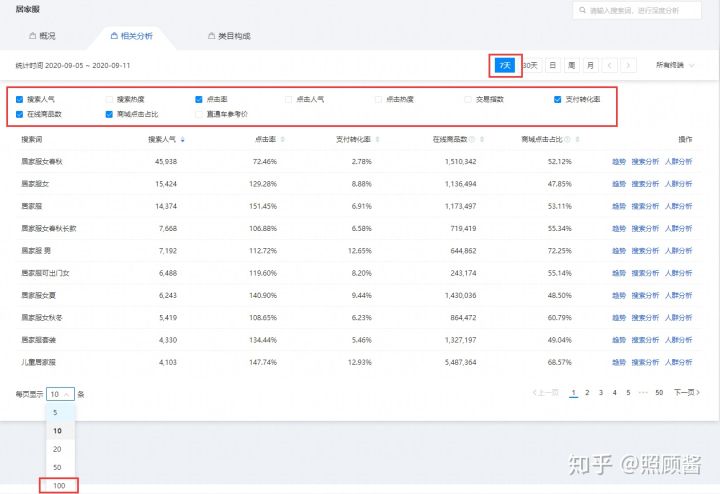This screenshot has height=494, width=720.
Task: Open 趋势 link for 儿童居家服
Action: tap(619, 362)
